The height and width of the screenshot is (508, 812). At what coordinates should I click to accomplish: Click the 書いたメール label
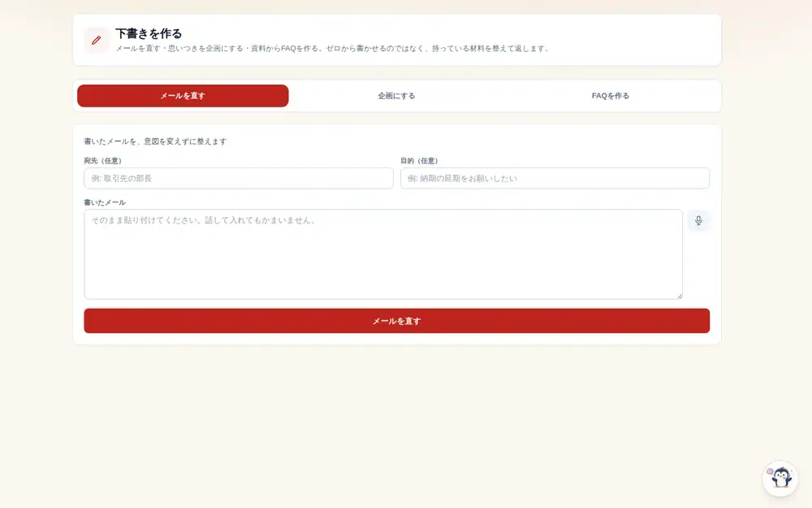click(105, 202)
